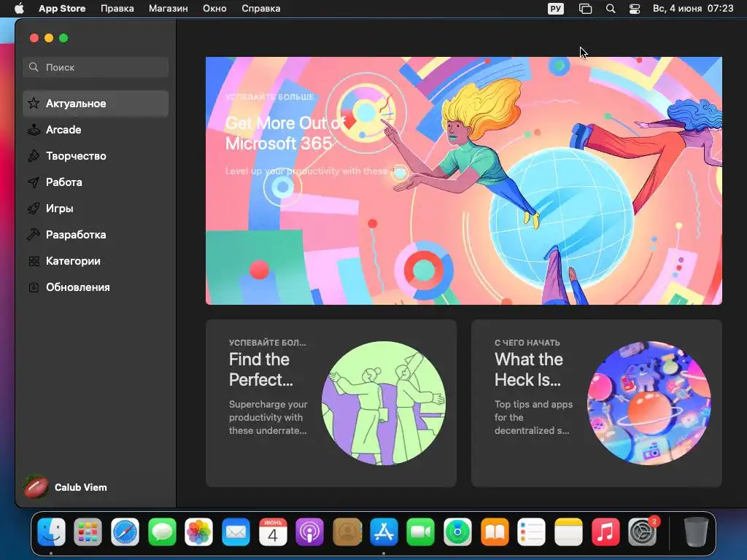Open Notes from the Dock
This screenshot has height=560, width=747.
pos(568,532)
